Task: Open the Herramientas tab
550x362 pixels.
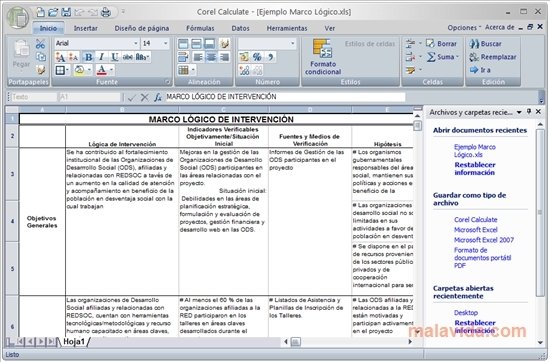Action: pyautogui.click(x=287, y=28)
